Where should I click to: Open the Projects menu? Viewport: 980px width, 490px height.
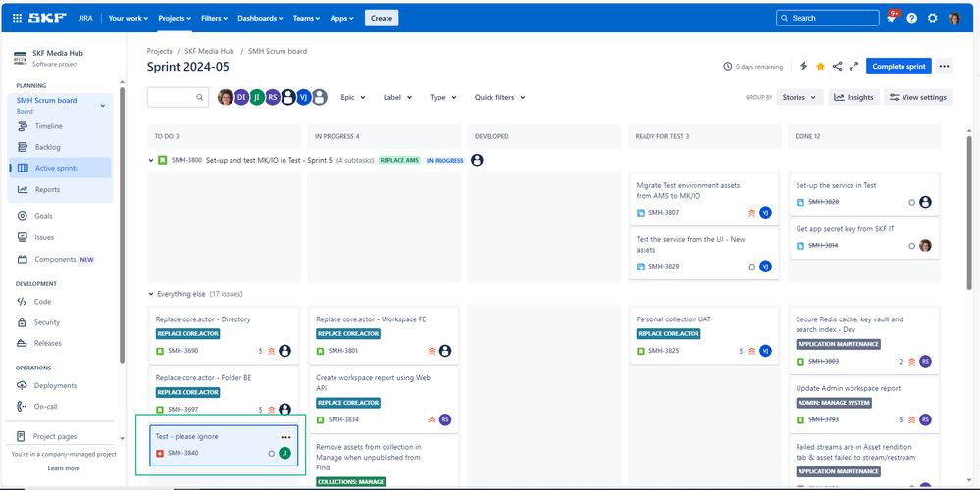point(175,18)
